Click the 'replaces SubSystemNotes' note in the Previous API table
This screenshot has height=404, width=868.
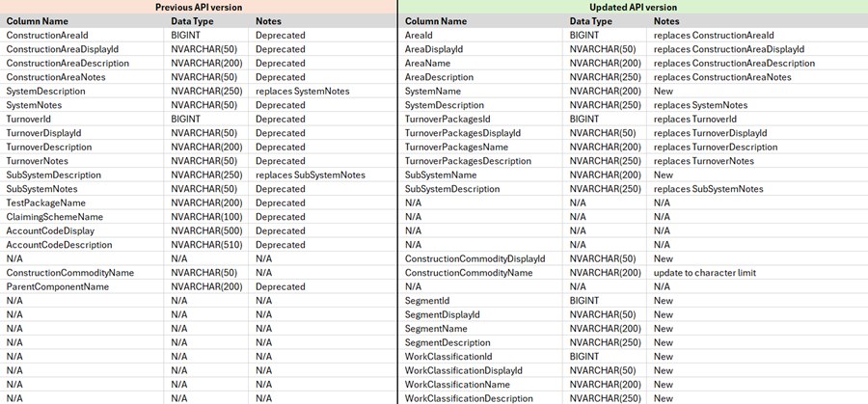coord(310,175)
